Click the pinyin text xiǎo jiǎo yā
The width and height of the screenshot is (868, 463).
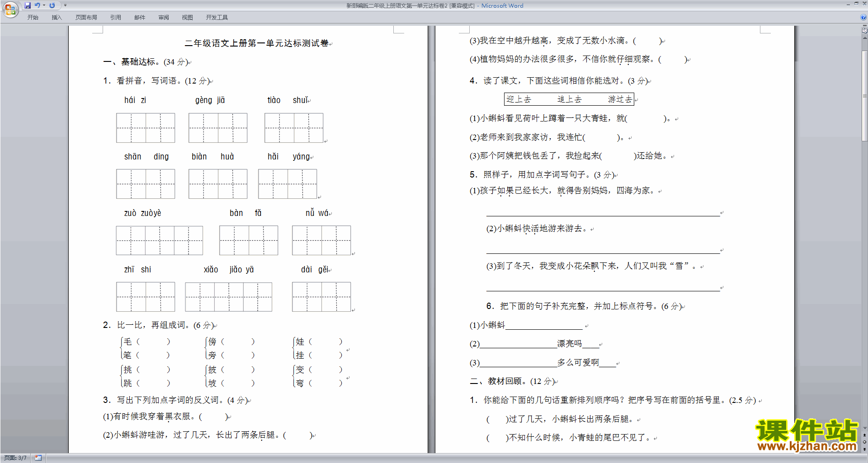[229, 270]
